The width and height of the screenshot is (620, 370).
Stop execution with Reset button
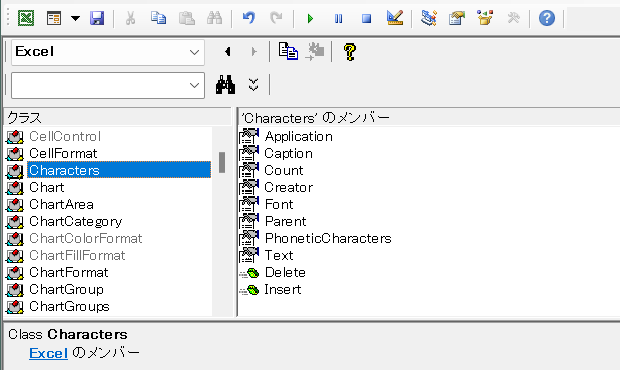(x=366, y=19)
